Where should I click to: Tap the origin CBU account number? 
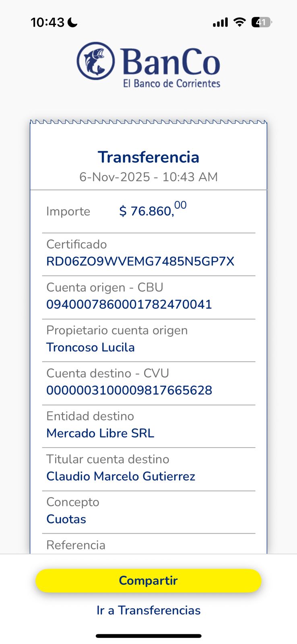tap(129, 304)
